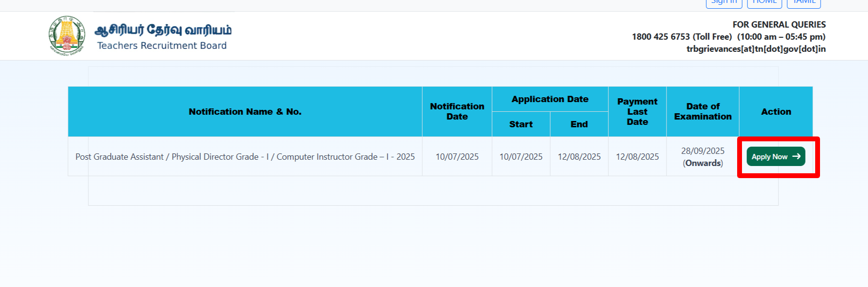Click the Tamil heading above Teachers Recruitment Board
Viewport: 868px width, 287px height.
(x=163, y=30)
